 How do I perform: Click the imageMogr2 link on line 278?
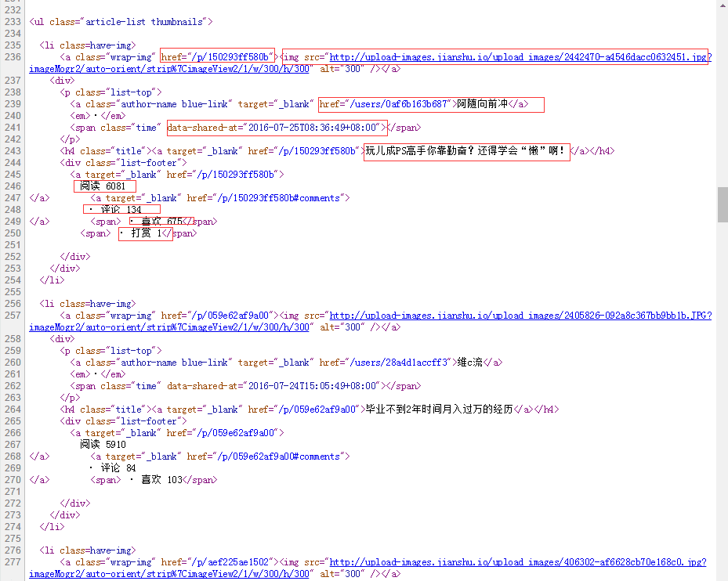(x=169, y=574)
